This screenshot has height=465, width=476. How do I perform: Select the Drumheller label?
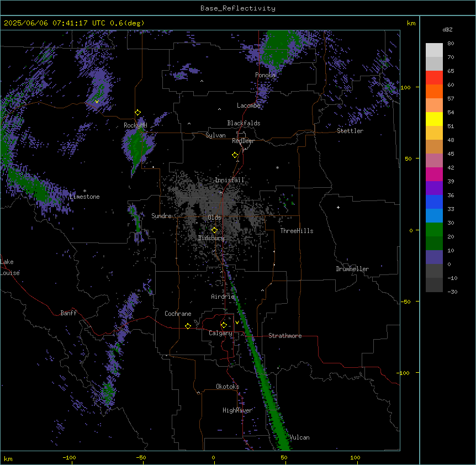pyautogui.click(x=352, y=269)
